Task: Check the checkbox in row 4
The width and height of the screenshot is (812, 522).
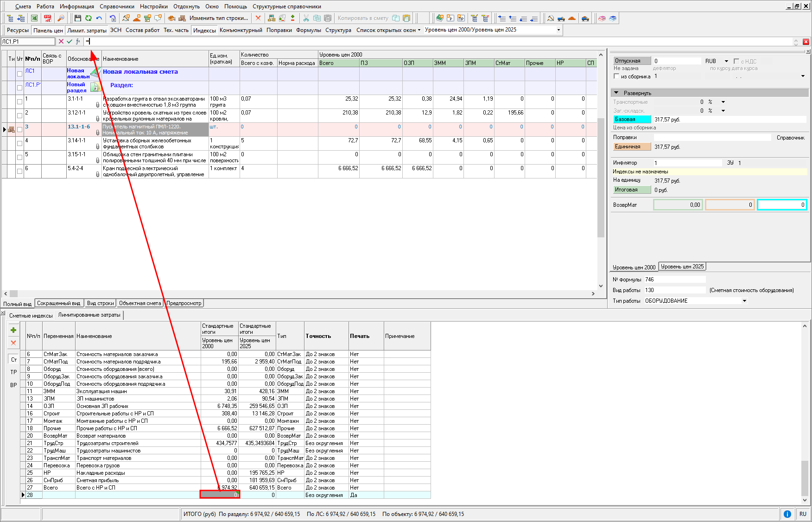Action: pos(19,143)
